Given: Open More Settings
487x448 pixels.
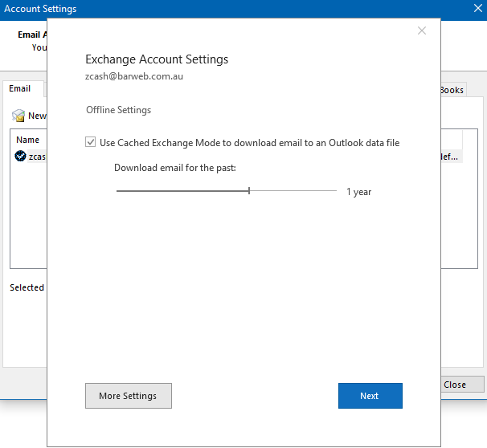Looking at the screenshot, I should point(128,396).
